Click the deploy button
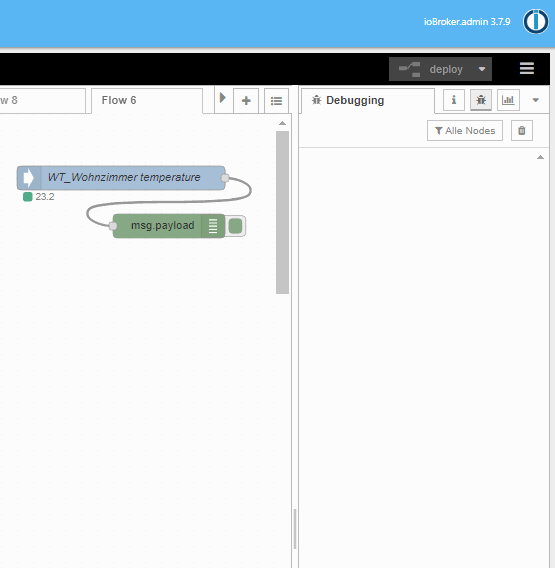The image size is (555, 568). tap(431, 69)
